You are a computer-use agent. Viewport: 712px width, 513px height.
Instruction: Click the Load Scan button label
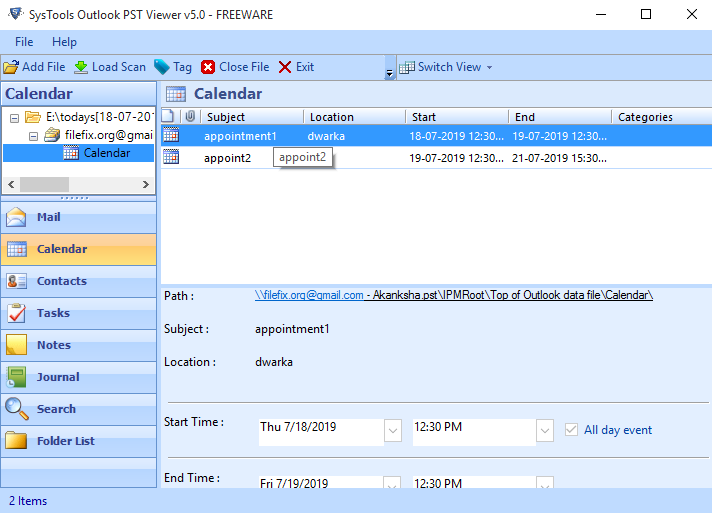(119, 67)
